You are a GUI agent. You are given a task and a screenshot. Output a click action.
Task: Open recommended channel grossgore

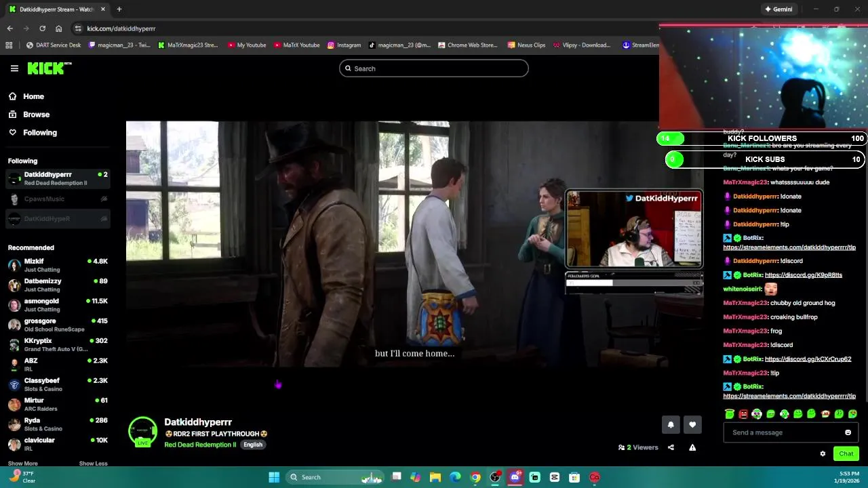[x=58, y=325]
